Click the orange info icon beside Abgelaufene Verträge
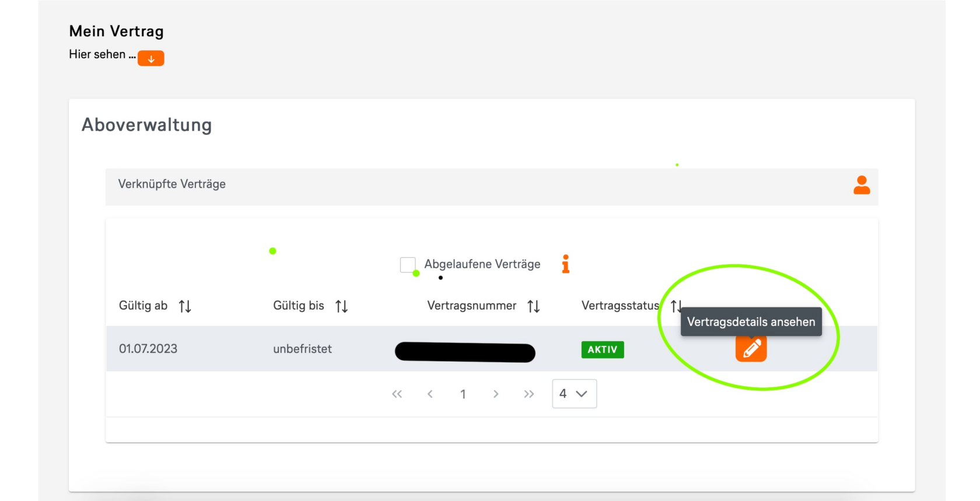 tap(565, 264)
